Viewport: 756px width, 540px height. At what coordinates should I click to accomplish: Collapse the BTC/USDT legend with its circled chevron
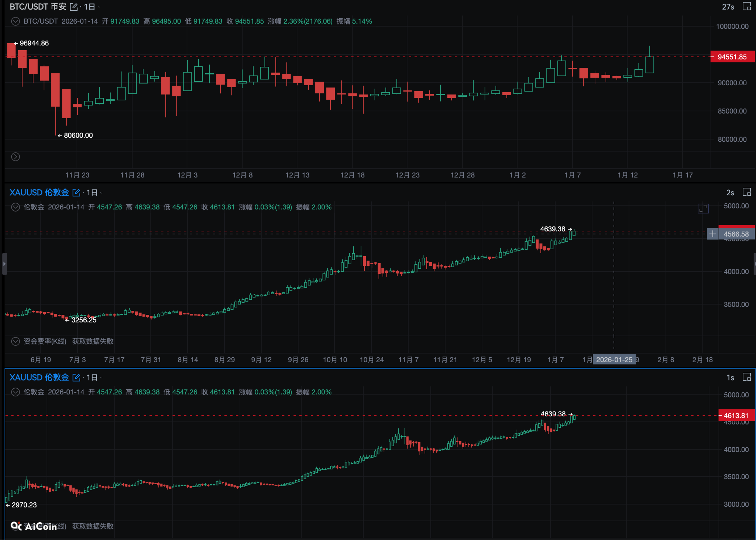[15, 21]
